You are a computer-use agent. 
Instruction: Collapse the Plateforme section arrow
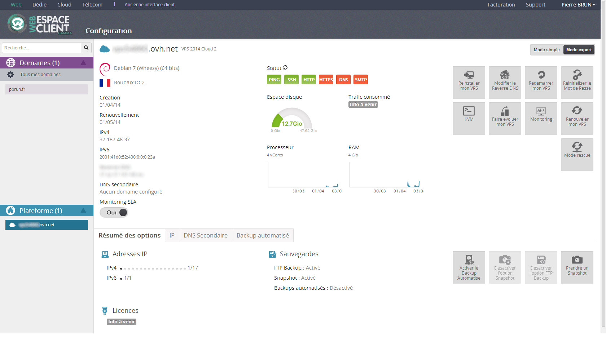click(x=83, y=210)
